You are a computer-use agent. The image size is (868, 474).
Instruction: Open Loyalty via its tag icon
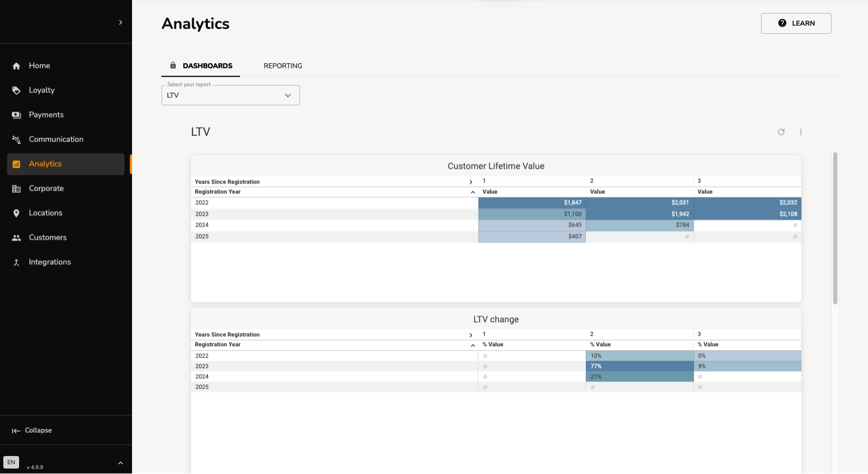(16, 91)
